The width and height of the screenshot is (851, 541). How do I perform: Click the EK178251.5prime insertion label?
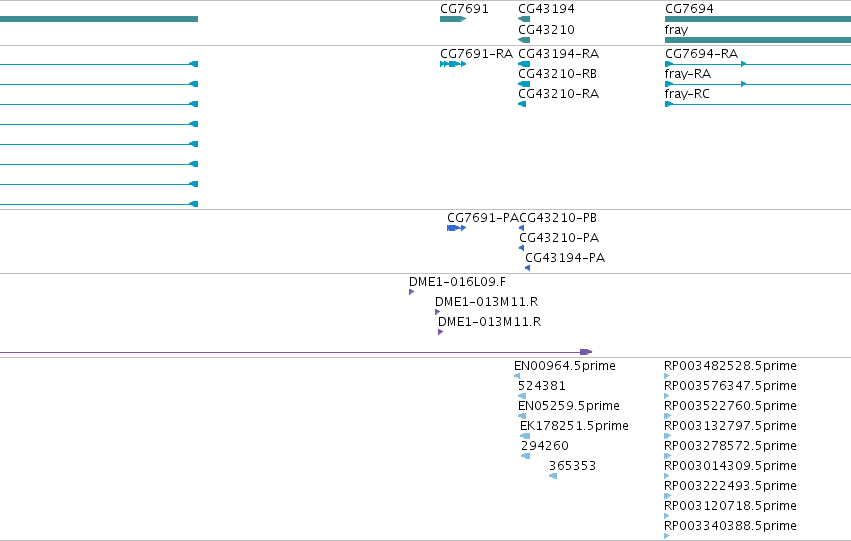tap(574, 426)
